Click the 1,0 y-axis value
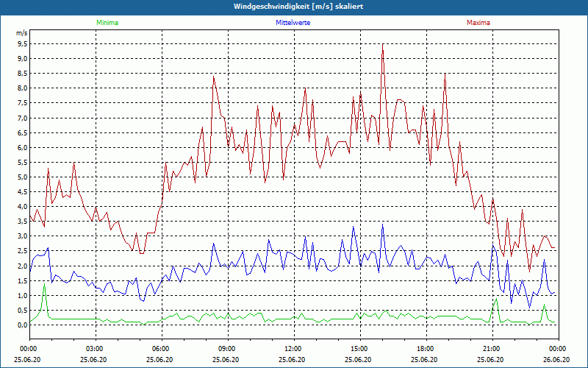This screenshot has height=368, width=588. coord(23,296)
